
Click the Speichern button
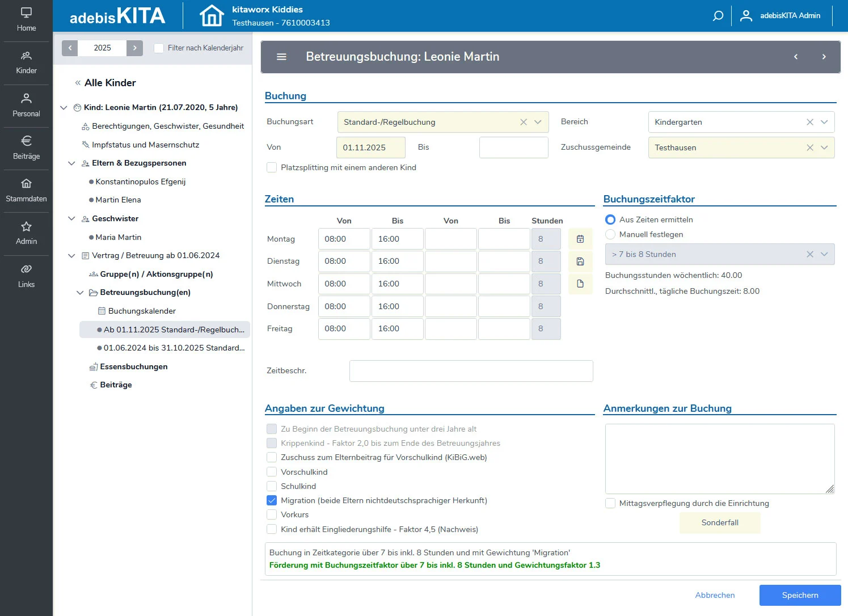point(800,595)
